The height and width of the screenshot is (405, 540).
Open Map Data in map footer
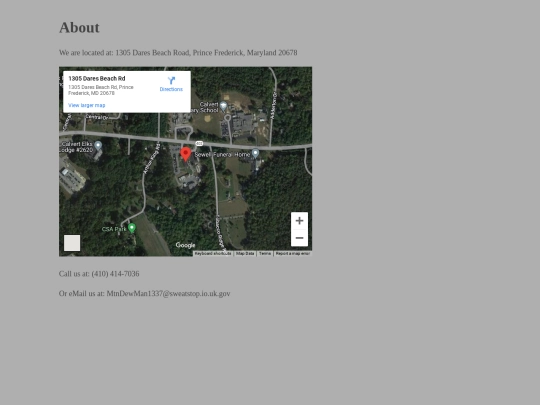245,253
